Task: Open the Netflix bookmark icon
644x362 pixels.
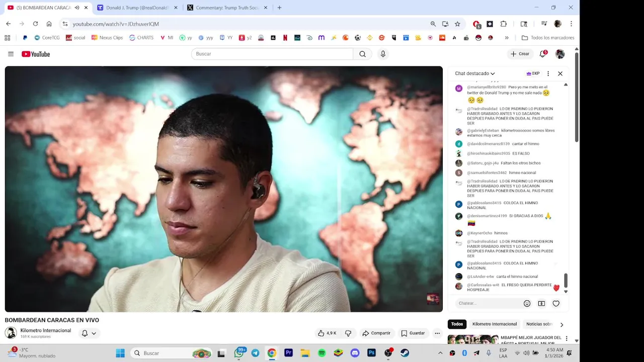Action: point(285,38)
